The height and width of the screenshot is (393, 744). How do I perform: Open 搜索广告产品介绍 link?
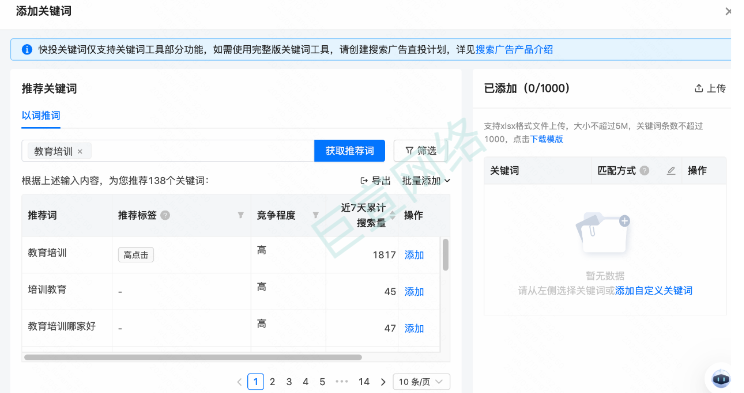pyautogui.click(x=514, y=50)
